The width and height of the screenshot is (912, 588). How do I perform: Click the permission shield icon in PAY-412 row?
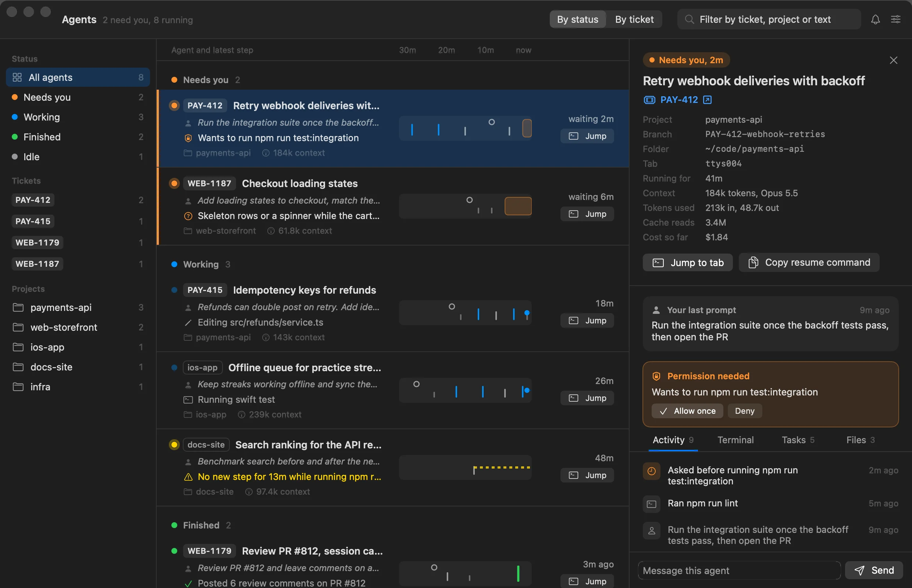[188, 138]
